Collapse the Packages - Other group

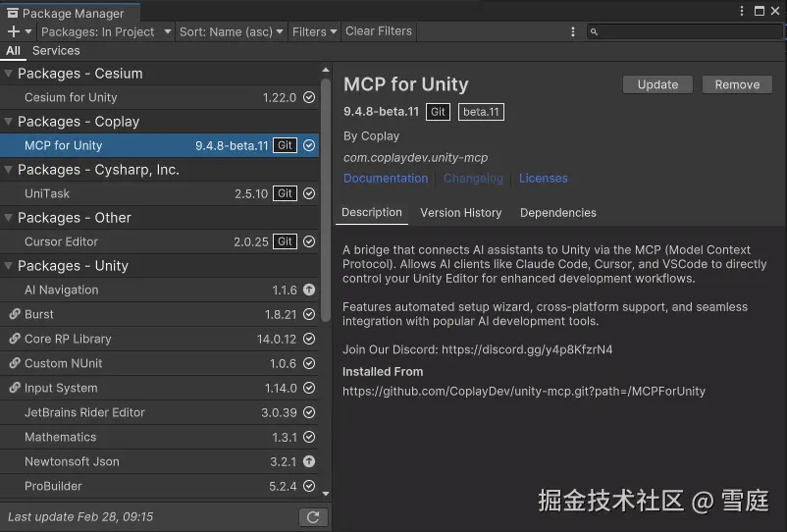tap(8, 218)
